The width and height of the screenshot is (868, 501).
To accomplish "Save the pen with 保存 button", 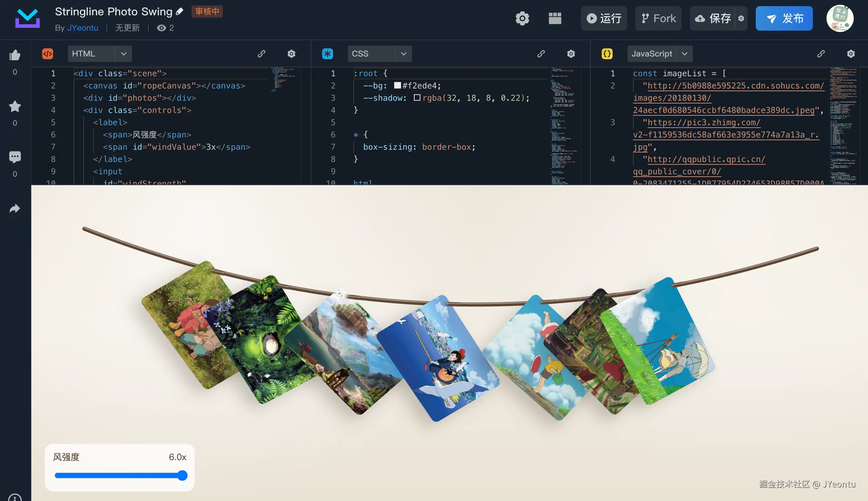I will coord(713,18).
